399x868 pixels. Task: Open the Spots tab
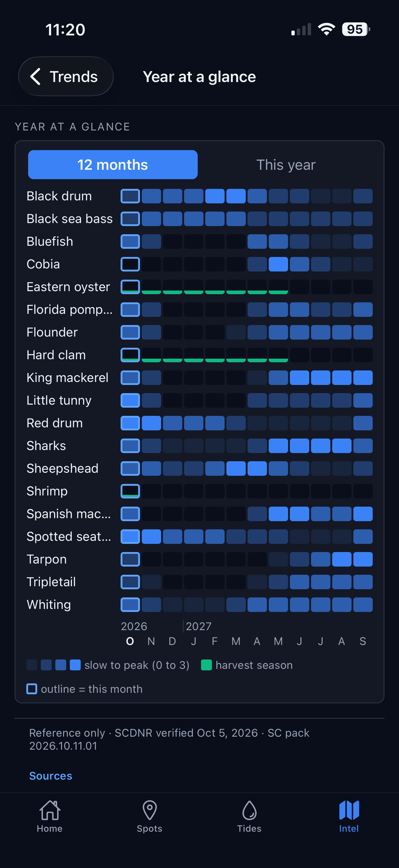point(150,816)
